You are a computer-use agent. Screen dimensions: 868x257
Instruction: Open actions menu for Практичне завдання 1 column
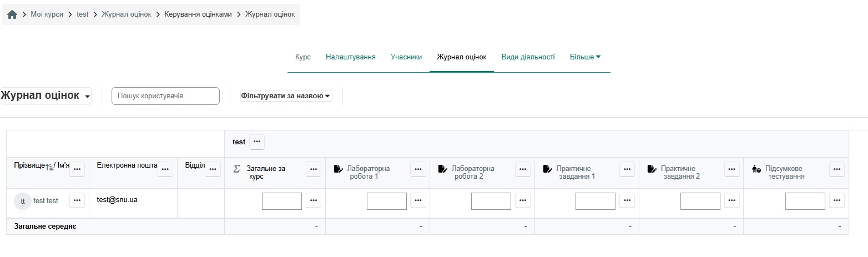(627, 169)
